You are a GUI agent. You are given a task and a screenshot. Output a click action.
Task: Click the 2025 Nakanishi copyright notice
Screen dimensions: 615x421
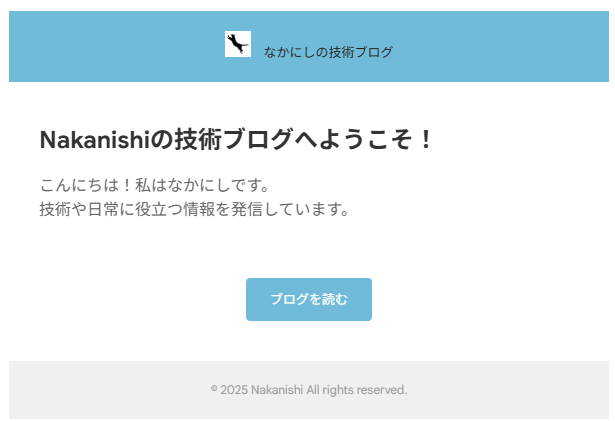(x=309, y=390)
